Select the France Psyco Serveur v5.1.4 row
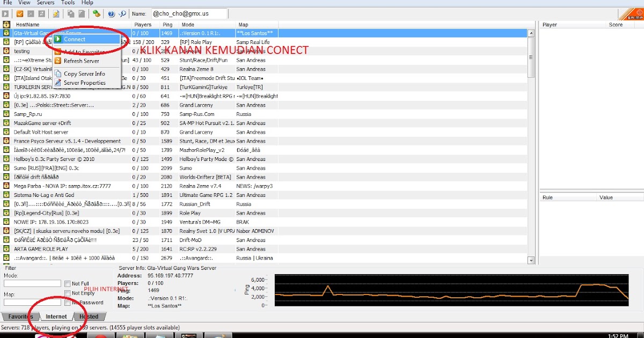 click(x=264, y=141)
